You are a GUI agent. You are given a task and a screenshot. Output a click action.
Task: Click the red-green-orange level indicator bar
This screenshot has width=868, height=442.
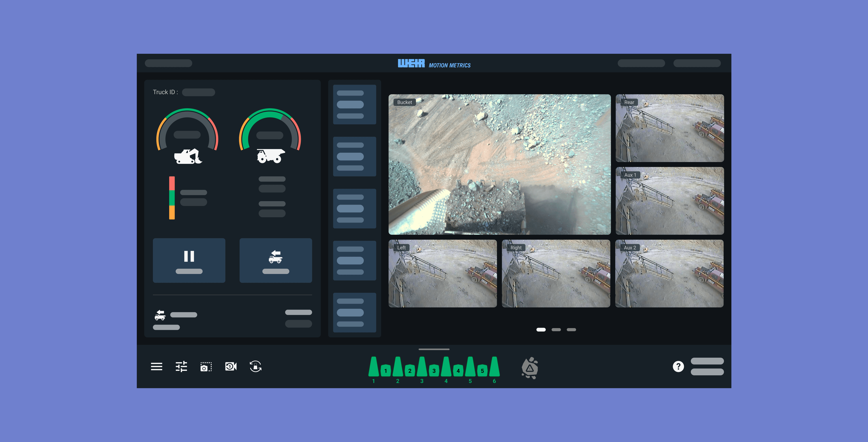(x=172, y=198)
